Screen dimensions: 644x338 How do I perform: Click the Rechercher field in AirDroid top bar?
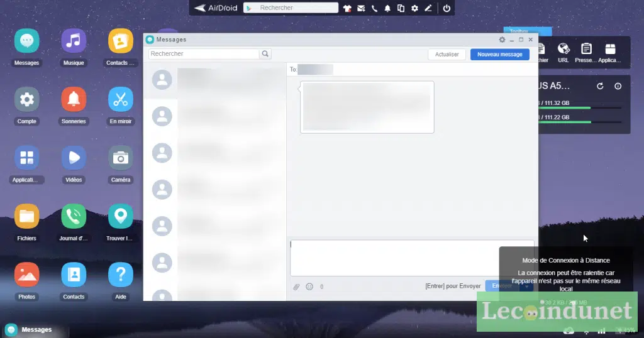tap(291, 8)
